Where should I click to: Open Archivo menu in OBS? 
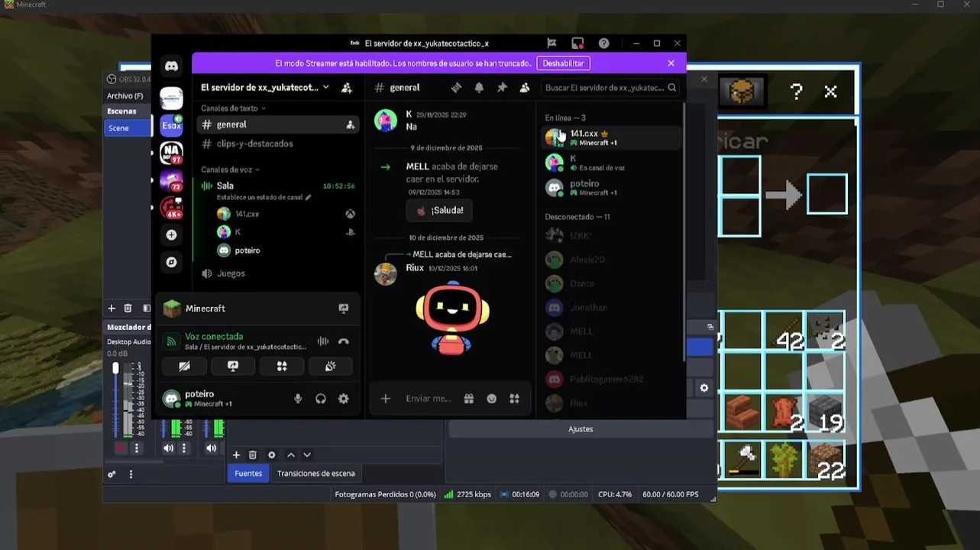(125, 95)
